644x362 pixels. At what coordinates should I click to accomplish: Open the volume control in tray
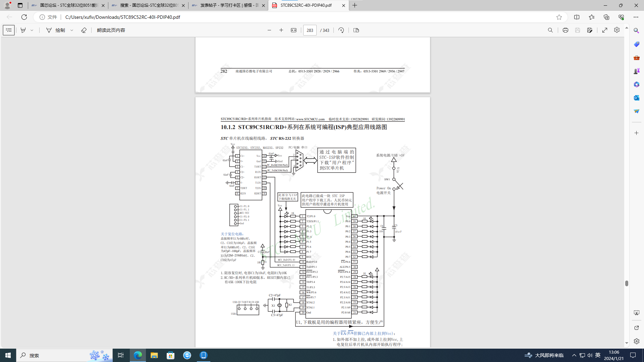pyautogui.click(x=590, y=355)
